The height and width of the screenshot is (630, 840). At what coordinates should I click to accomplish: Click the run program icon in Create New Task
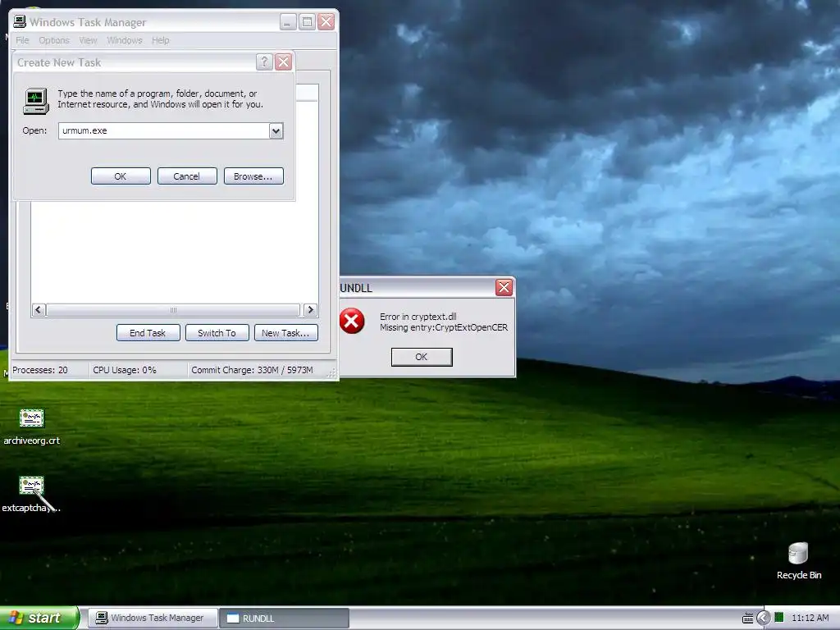(x=36, y=101)
